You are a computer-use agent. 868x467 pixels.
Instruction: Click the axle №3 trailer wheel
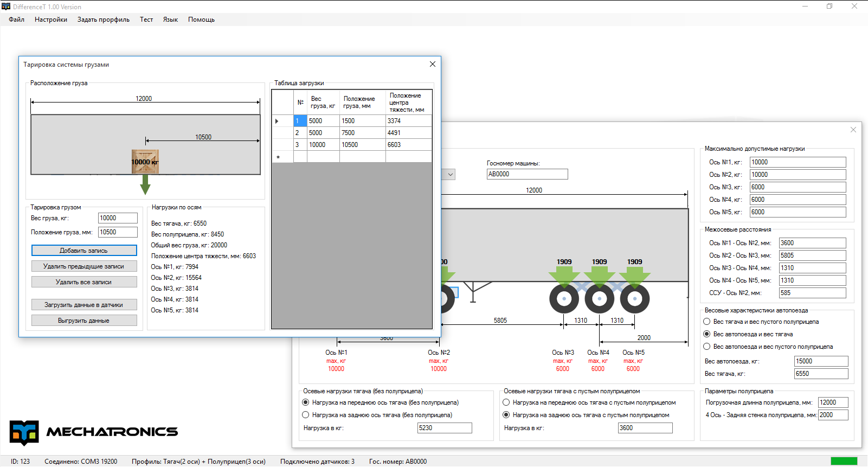tap(564, 299)
